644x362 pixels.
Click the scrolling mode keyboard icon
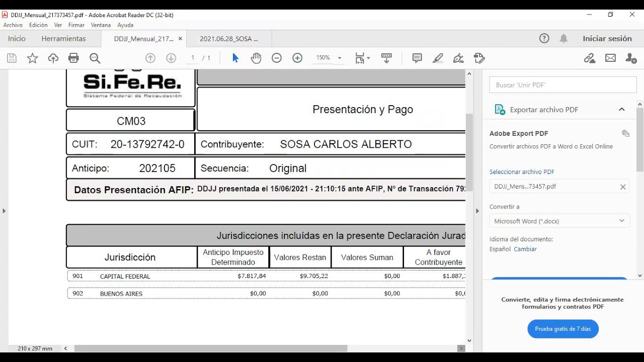386,58
